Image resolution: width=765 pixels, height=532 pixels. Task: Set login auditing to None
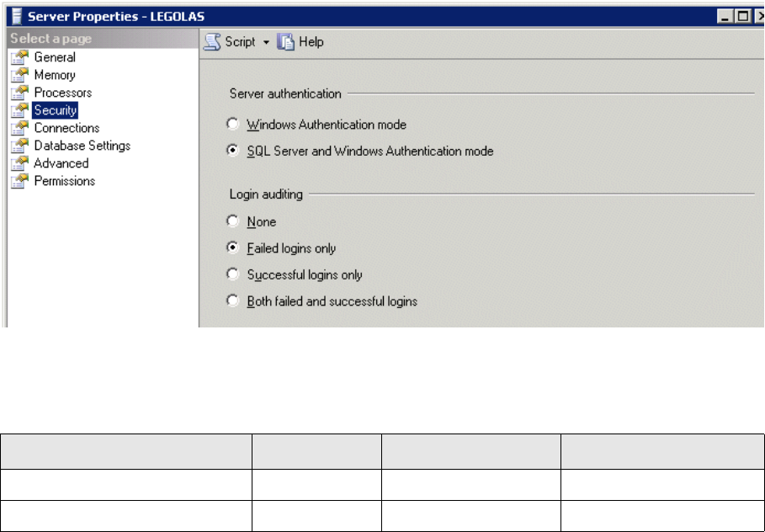click(233, 221)
